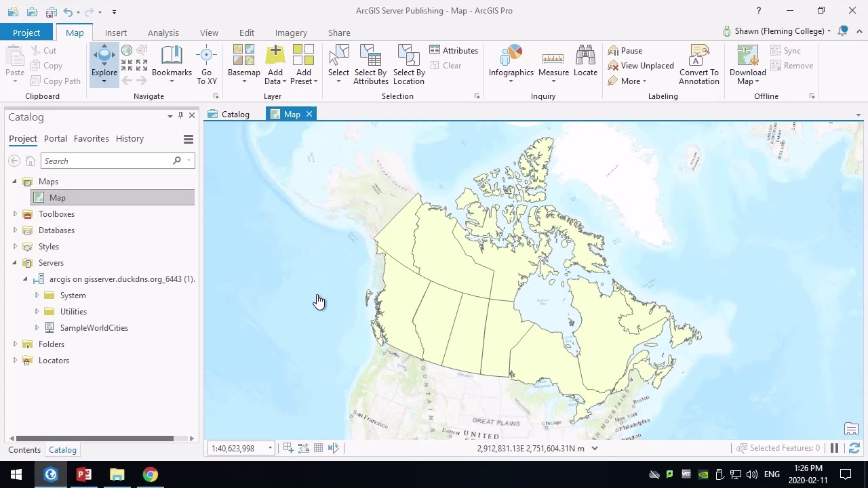Switch to the Catalog view tab
This screenshot has height=488, width=868.
(x=229, y=114)
